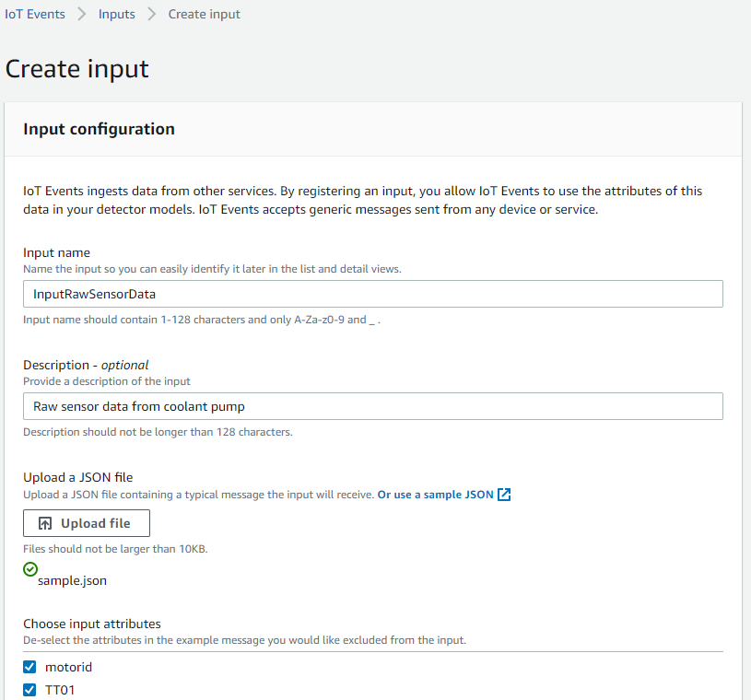Screen dimensions: 751x700
Task: Click the motorid attribute label
Action: click(x=68, y=667)
